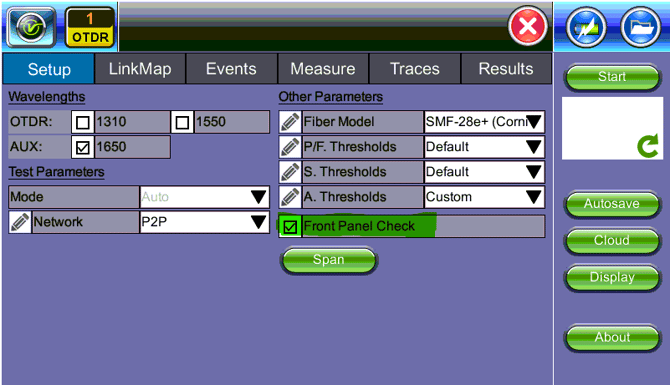Enable the 1550 wavelength checkbox
The image size is (670, 385).
182,122
